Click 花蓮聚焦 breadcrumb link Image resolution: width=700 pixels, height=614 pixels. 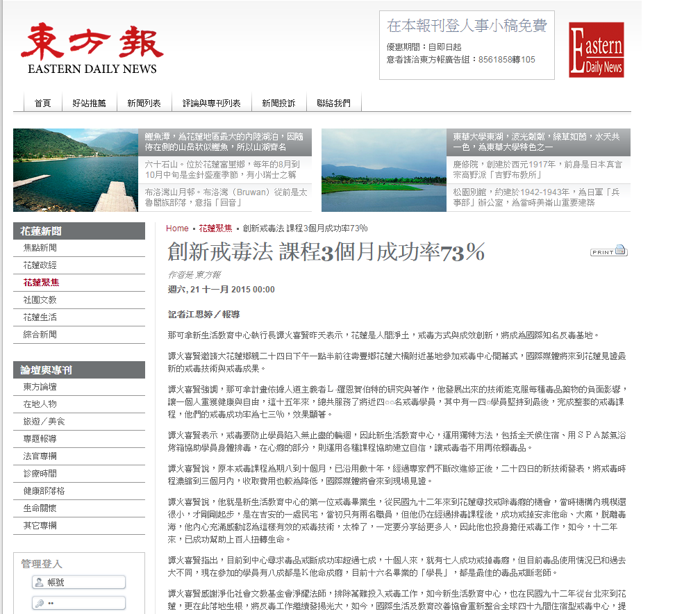[215, 229]
